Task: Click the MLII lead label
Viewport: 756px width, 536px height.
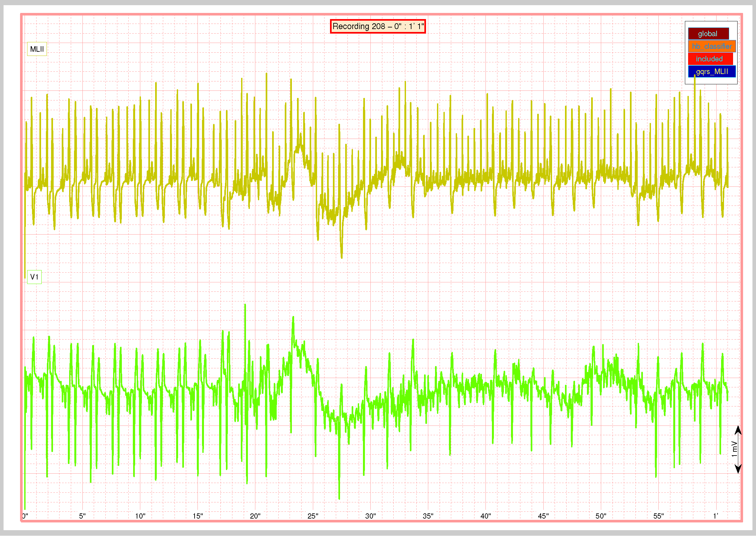Action: (x=37, y=49)
